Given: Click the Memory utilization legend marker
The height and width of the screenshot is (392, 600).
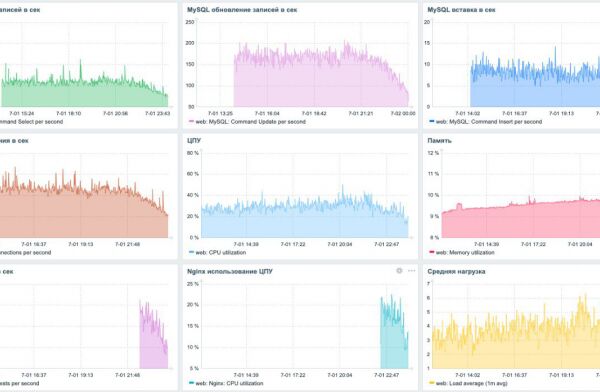Looking at the screenshot, I should (432, 252).
